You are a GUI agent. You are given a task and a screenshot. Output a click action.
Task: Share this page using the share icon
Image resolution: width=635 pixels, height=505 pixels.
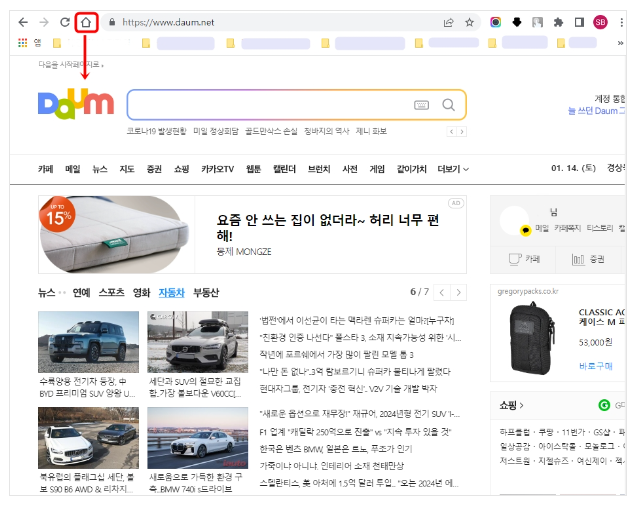click(x=448, y=22)
